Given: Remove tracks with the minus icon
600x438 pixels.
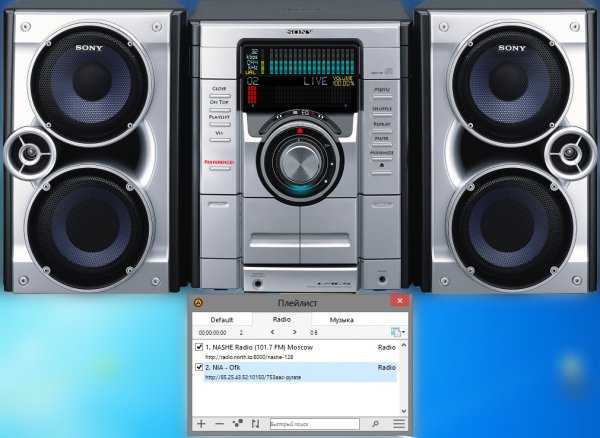Looking at the screenshot, I should [x=219, y=423].
